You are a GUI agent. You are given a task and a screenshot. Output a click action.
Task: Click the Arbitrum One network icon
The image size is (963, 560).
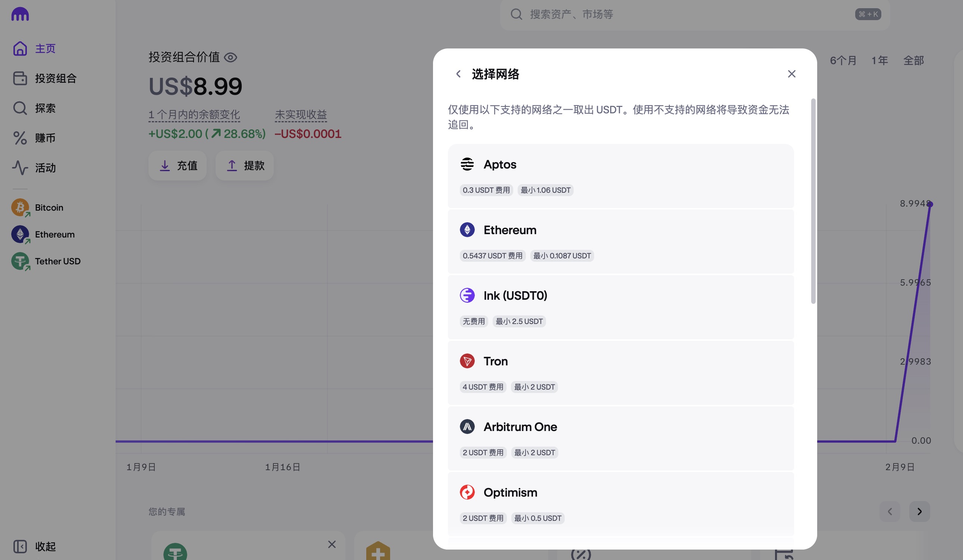[467, 427]
